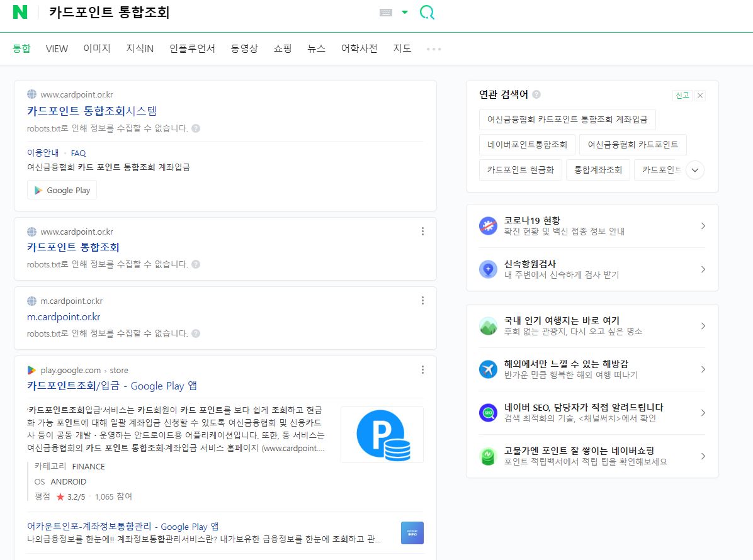
Task: Click help icon in m.cardpoint.or.kr robots.txt notice
Action: [x=196, y=333]
